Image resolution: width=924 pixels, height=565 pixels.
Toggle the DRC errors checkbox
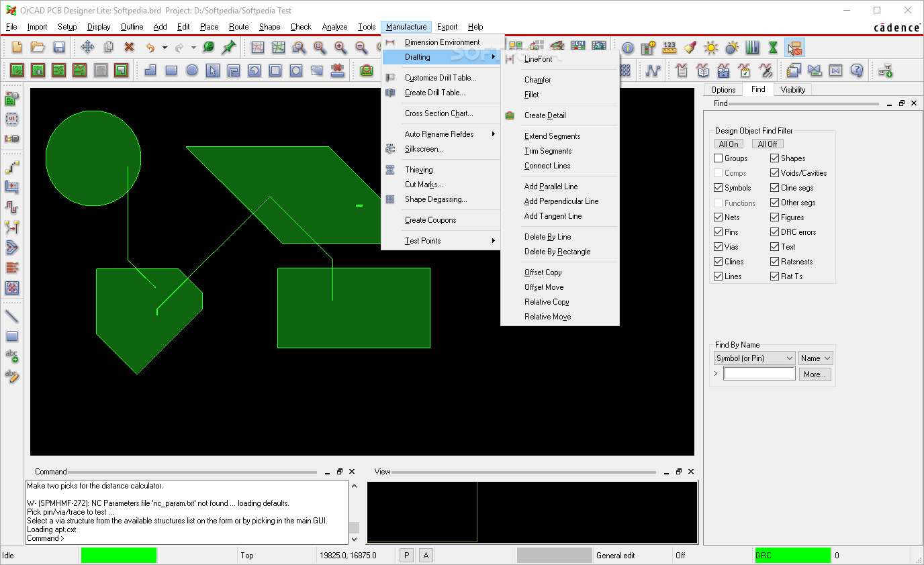pos(775,232)
